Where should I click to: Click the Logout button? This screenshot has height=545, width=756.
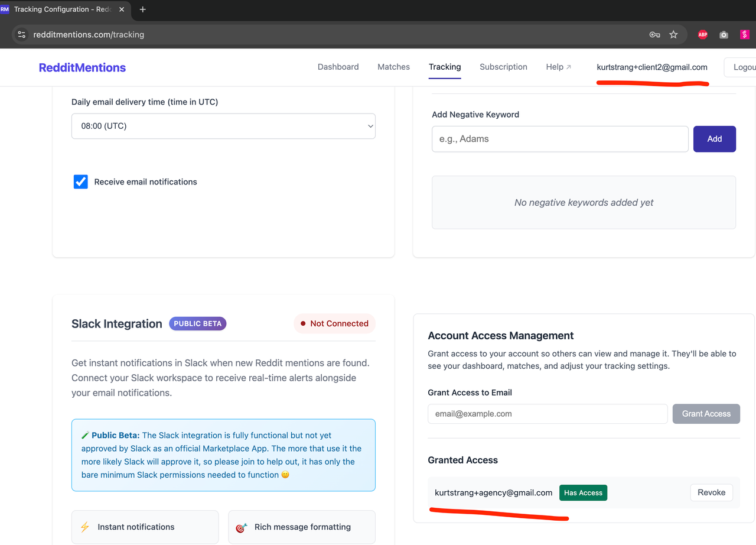(741, 67)
